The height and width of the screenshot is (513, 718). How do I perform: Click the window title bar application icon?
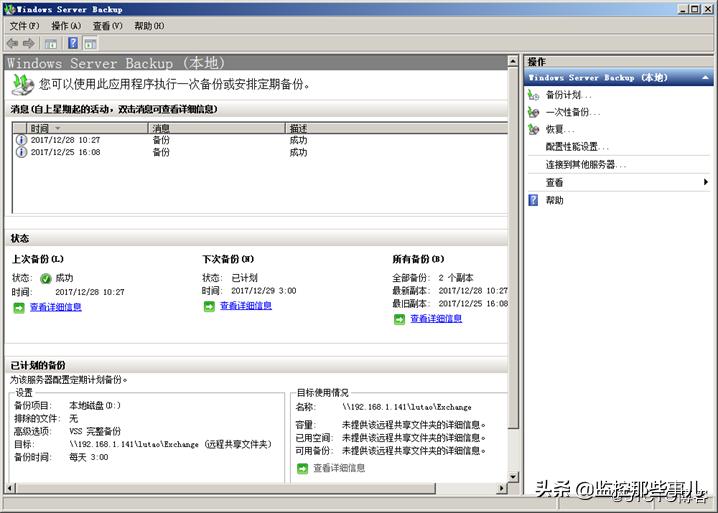point(10,9)
